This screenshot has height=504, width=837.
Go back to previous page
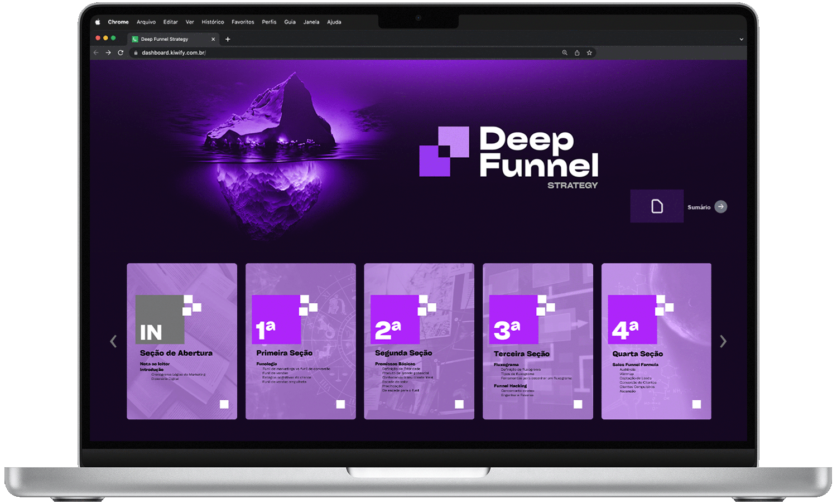(x=96, y=52)
